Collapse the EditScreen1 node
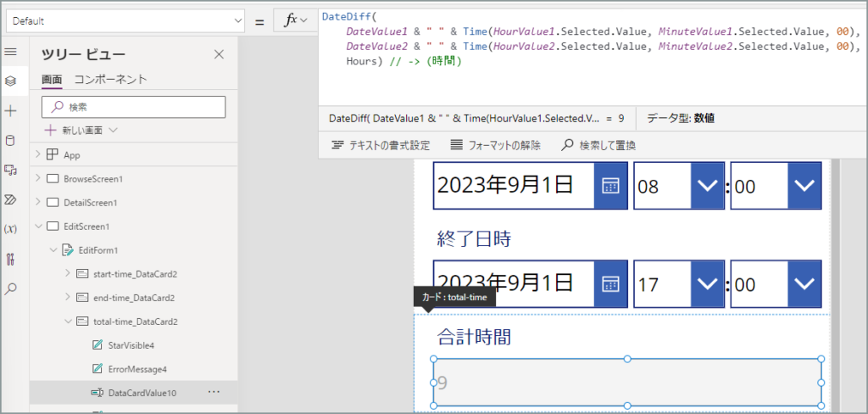868x414 pixels. click(x=38, y=227)
